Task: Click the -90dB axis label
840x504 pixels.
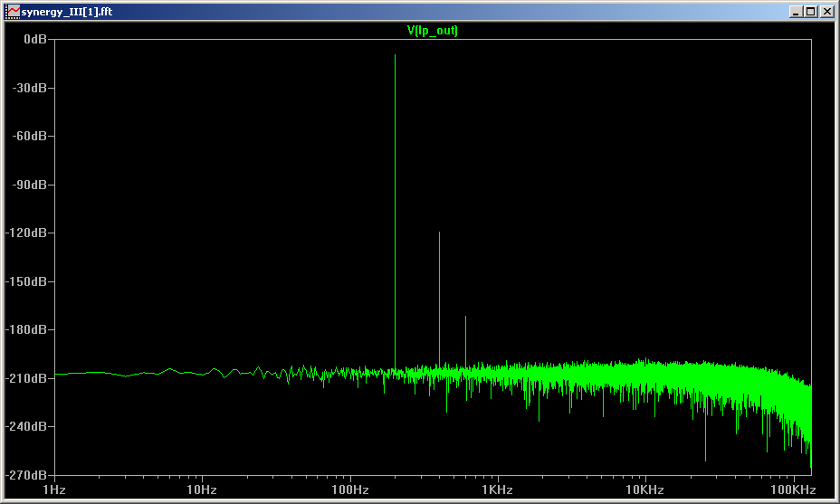Action: point(30,185)
